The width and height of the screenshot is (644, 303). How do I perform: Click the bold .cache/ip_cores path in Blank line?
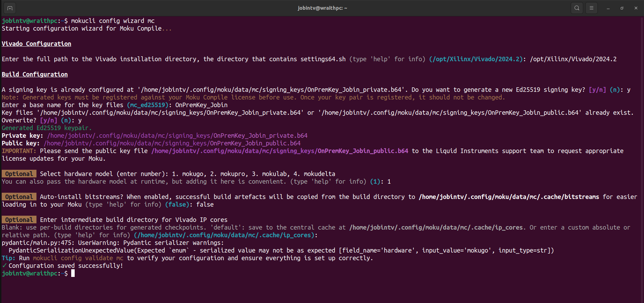(436, 228)
